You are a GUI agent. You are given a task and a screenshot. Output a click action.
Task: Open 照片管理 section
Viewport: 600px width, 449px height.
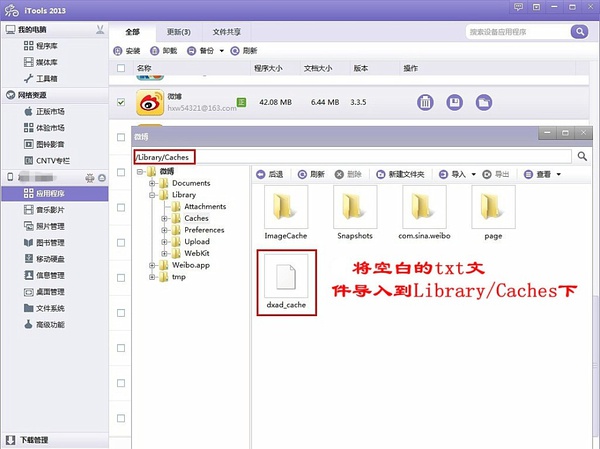[44, 226]
